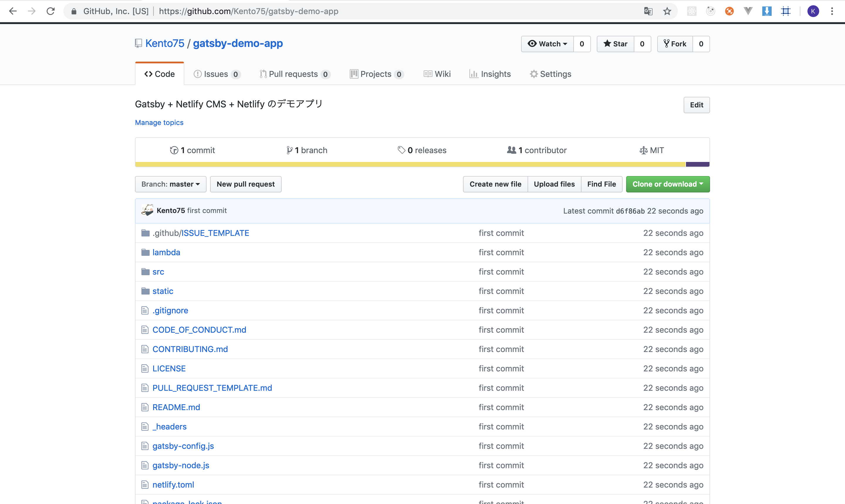The image size is (845, 504).
Task: Click the branch icon next to 1 branch
Action: click(x=290, y=150)
